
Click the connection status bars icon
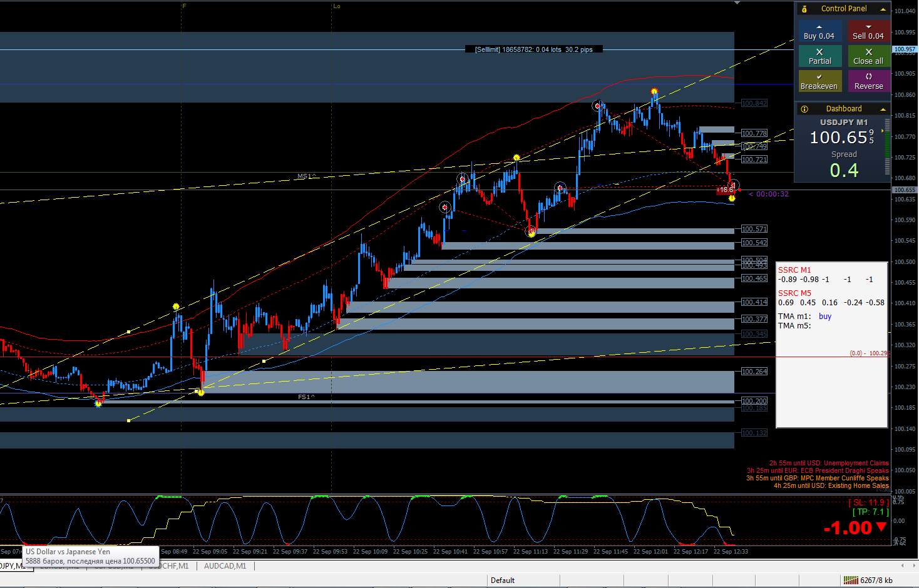point(850,580)
